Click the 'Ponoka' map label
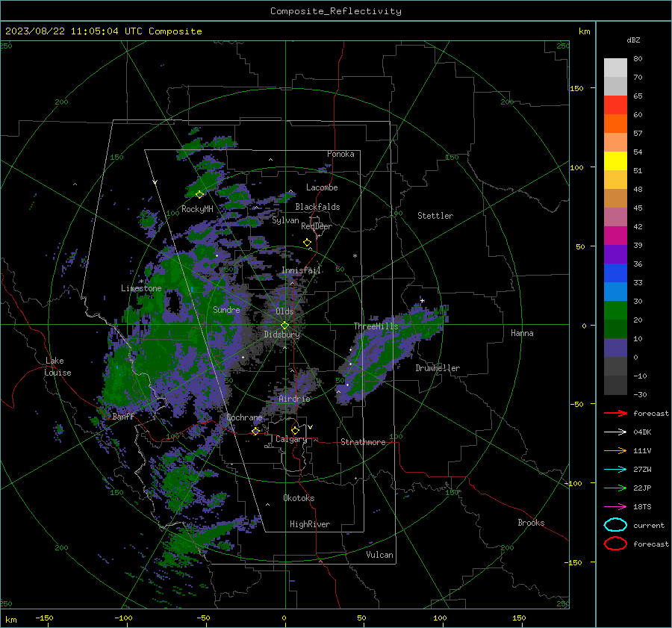This screenshot has height=628, width=672. click(340, 154)
